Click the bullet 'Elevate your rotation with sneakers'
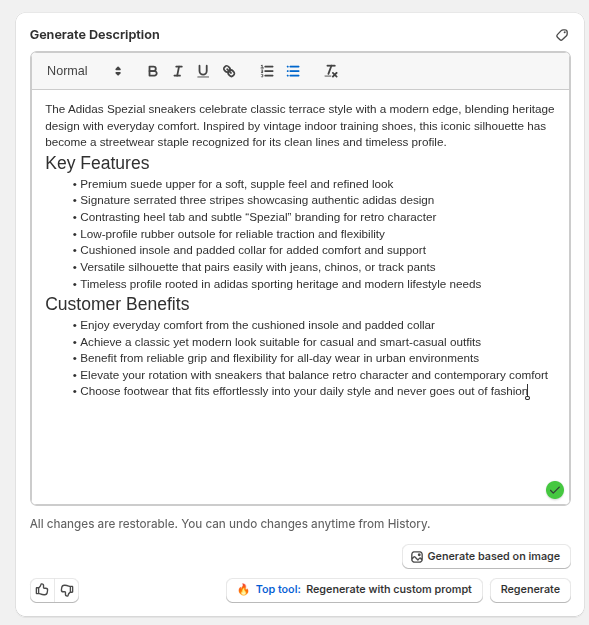Image resolution: width=589 pixels, height=625 pixels. tap(314, 375)
